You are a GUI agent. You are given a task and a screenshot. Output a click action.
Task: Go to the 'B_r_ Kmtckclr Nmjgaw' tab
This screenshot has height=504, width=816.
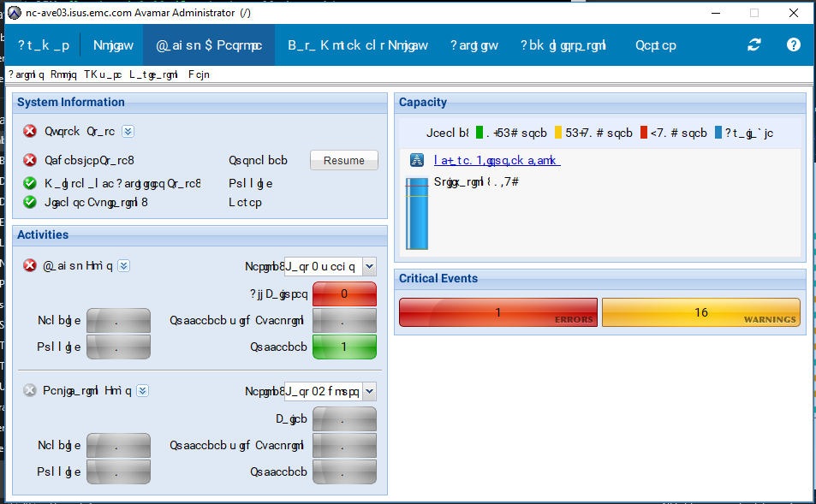[x=358, y=45]
